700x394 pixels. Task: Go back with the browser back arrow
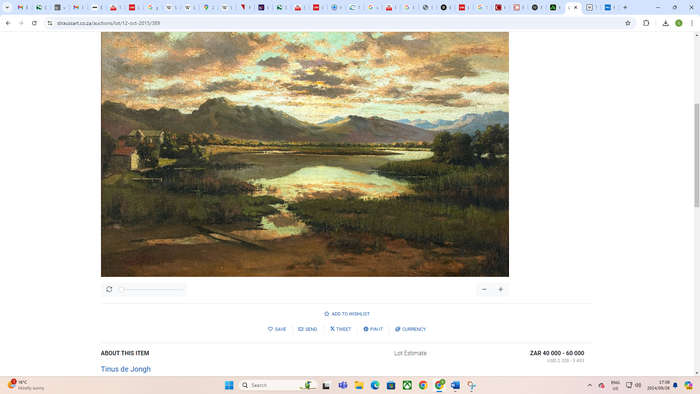(8, 23)
